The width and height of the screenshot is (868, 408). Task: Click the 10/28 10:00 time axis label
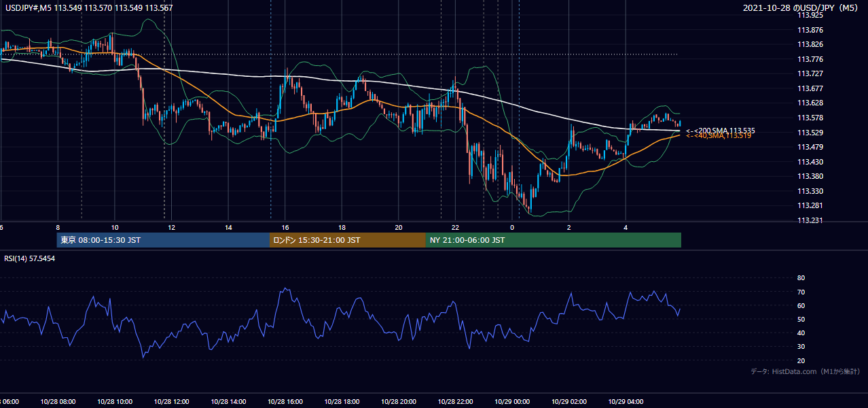pyautogui.click(x=115, y=402)
